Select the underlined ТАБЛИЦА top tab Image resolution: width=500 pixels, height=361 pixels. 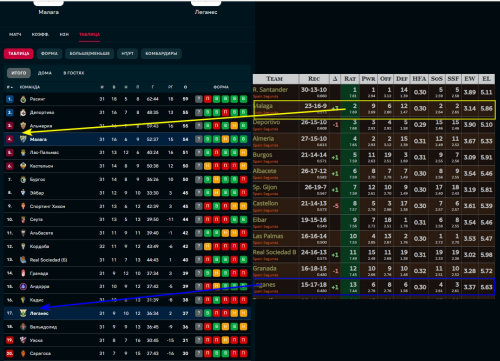(89, 34)
